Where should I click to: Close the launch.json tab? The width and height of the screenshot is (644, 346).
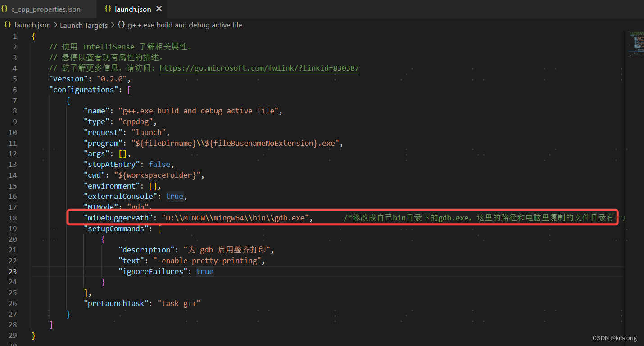(x=159, y=9)
